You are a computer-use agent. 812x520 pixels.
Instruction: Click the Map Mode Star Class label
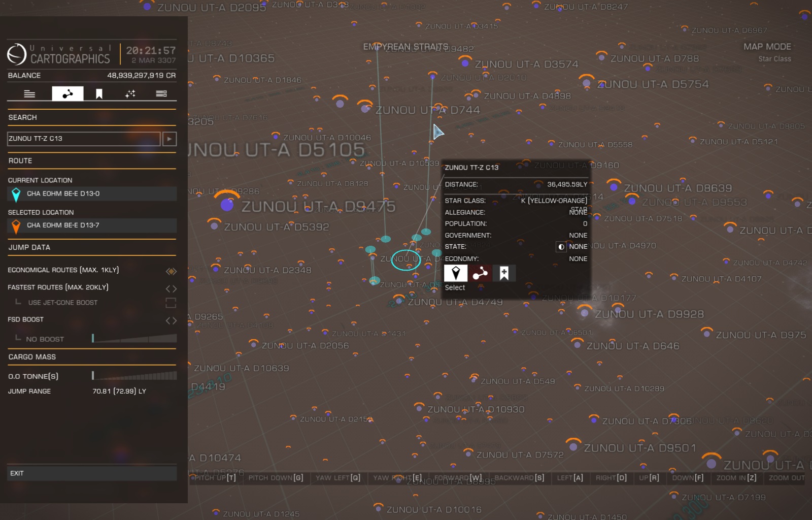pyautogui.click(x=774, y=59)
